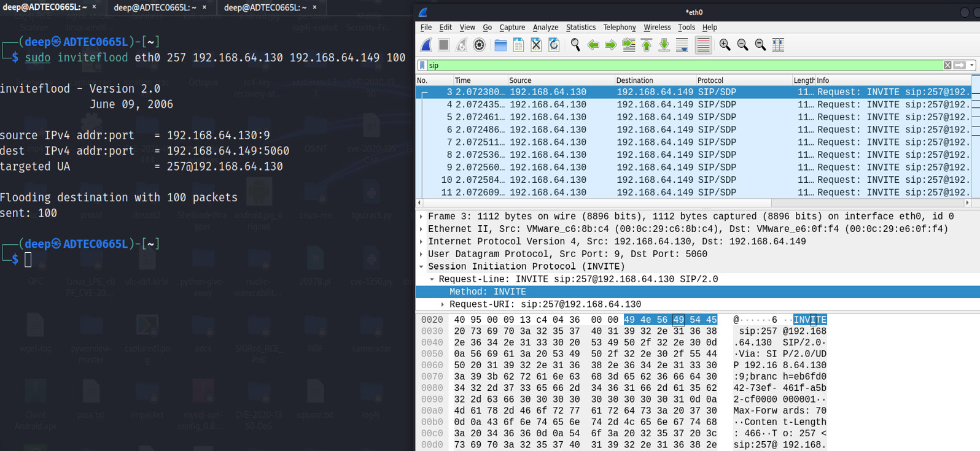Switch to first terminal tab

coord(50,7)
